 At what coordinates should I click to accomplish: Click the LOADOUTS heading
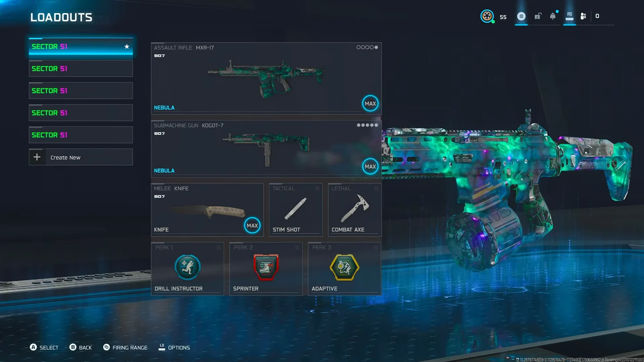(61, 17)
